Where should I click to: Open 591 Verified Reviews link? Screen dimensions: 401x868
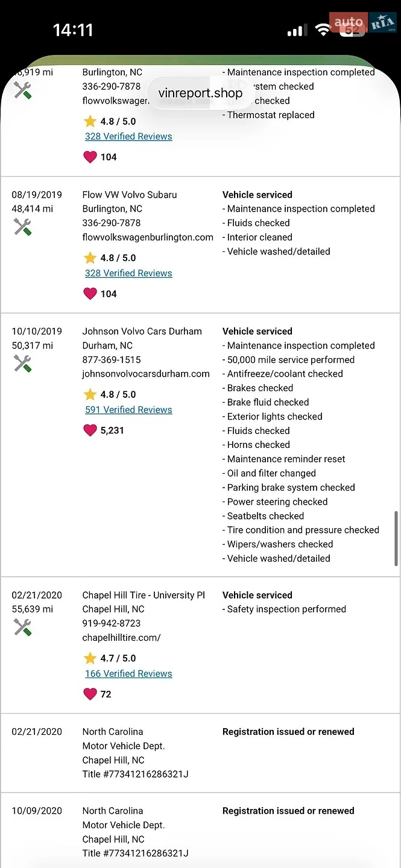click(x=128, y=410)
